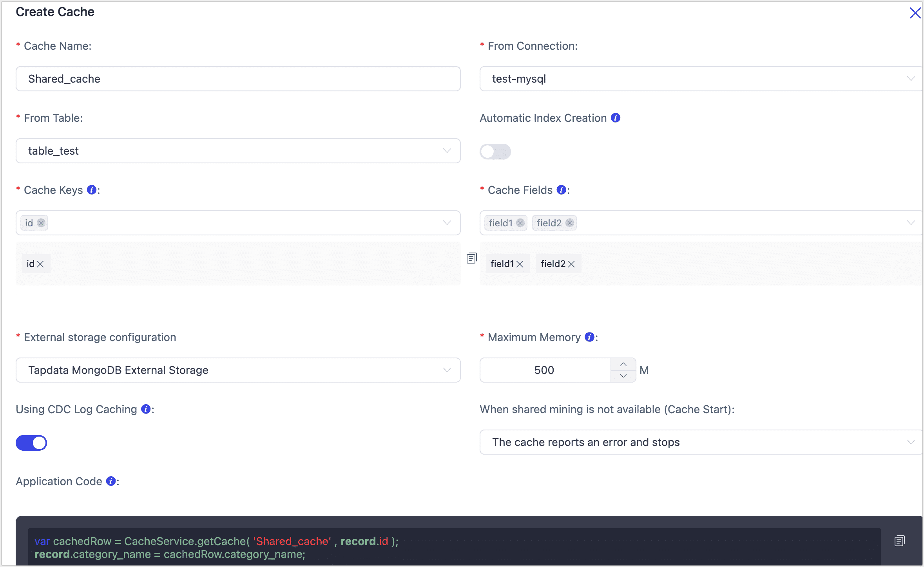Enable Automatic Index Creation switch
The height and width of the screenshot is (567, 924).
pyautogui.click(x=495, y=152)
